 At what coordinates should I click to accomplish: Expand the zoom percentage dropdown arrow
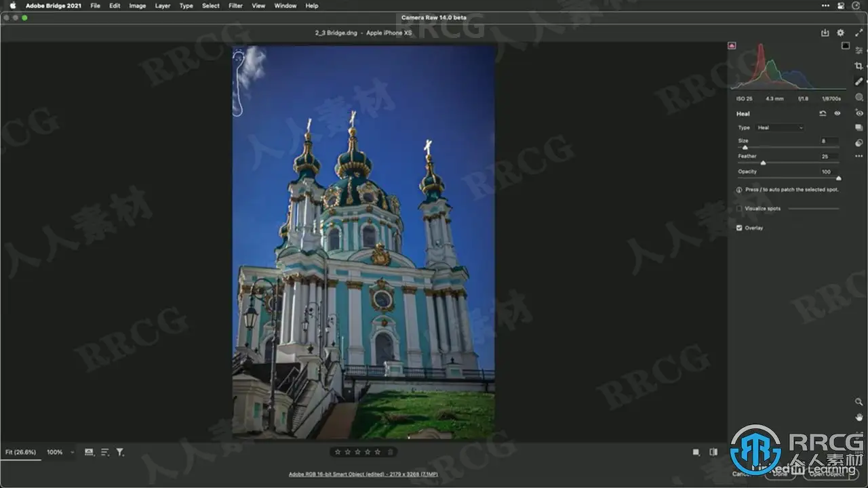pos(72,452)
